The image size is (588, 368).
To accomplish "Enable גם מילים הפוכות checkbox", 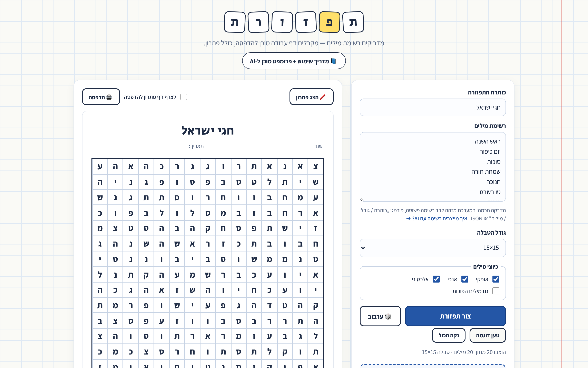I will point(496,291).
